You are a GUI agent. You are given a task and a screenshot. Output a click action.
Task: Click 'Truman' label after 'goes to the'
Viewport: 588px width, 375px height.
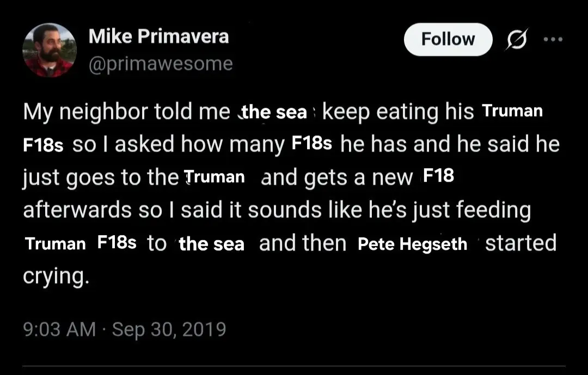(215, 177)
